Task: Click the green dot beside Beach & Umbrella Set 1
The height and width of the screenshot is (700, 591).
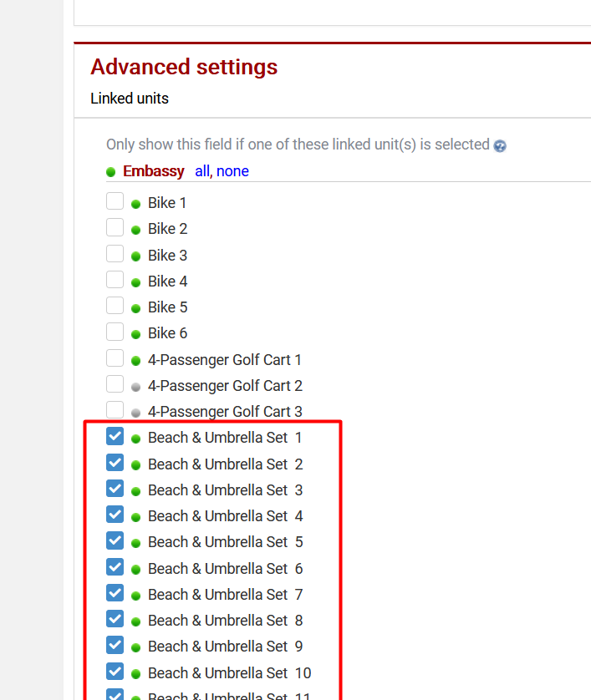Action: (135, 439)
